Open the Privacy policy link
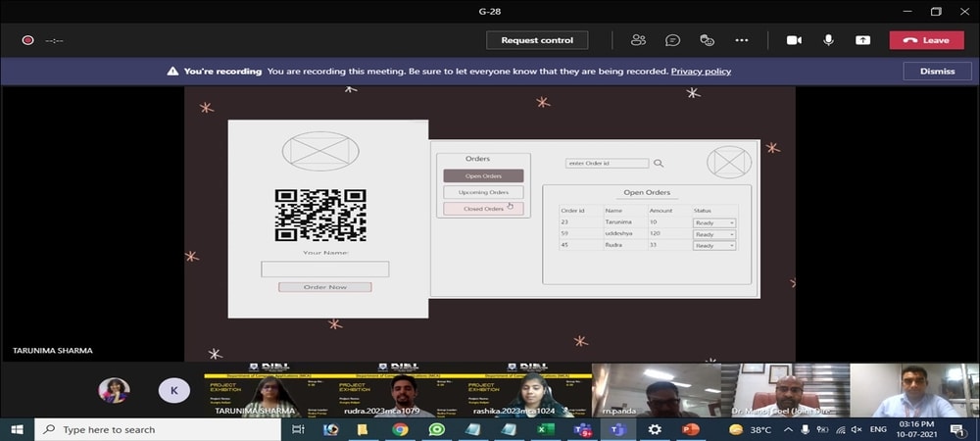Viewport: 980px width, 441px height. [x=701, y=72]
